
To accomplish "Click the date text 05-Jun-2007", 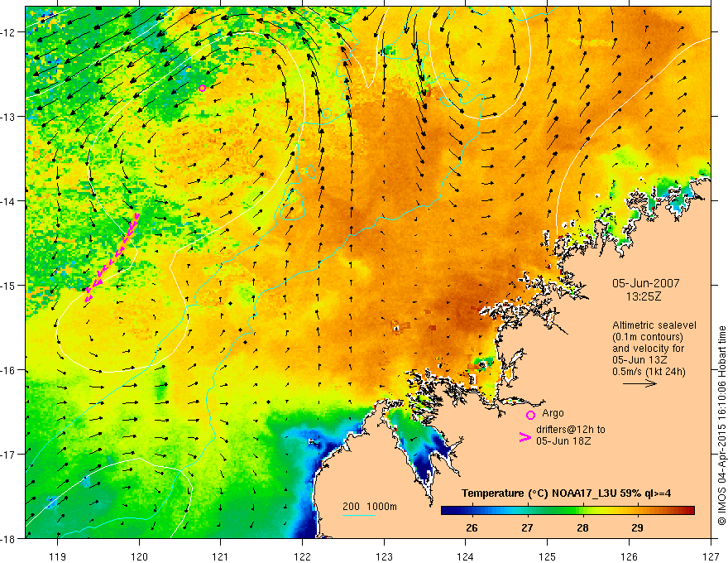I will [x=646, y=283].
